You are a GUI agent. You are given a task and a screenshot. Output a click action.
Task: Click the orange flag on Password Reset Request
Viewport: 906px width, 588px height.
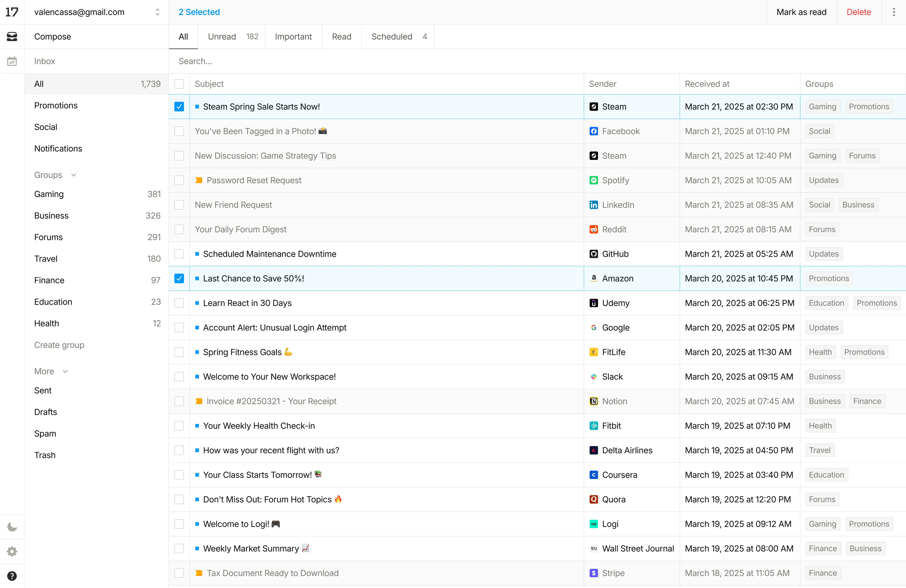pos(199,180)
